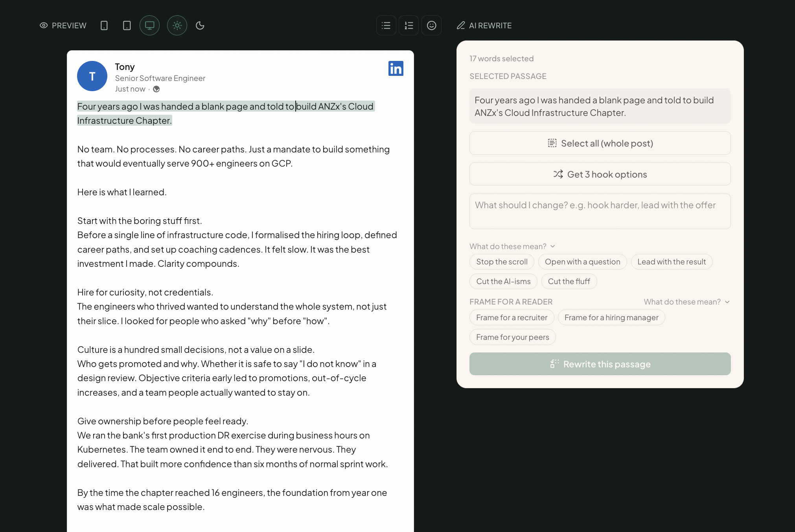Viewport: 795px width, 532px height.
Task: Click 'Senior Software Engineer' subtitle
Action: click(160, 78)
